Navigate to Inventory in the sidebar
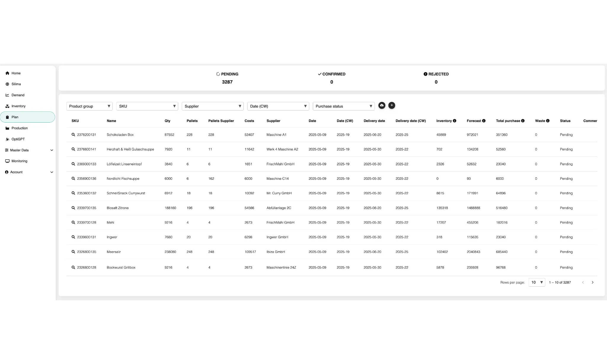The image size is (607, 364). pyautogui.click(x=19, y=106)
